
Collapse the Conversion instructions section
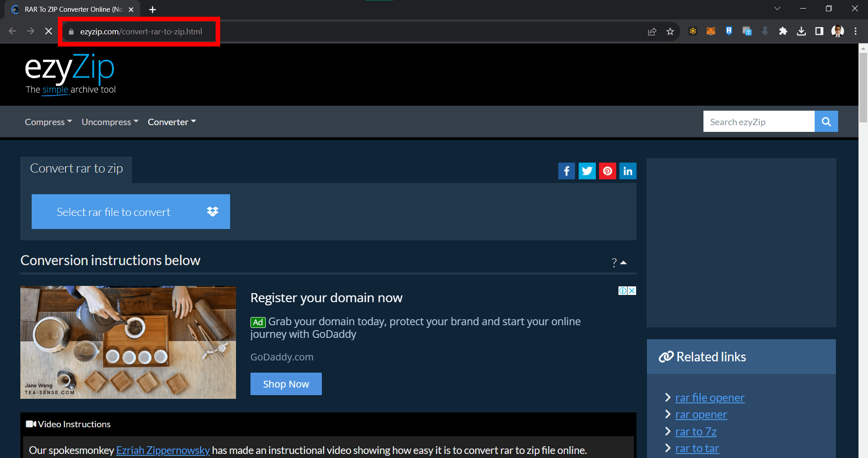pos(624,262)
